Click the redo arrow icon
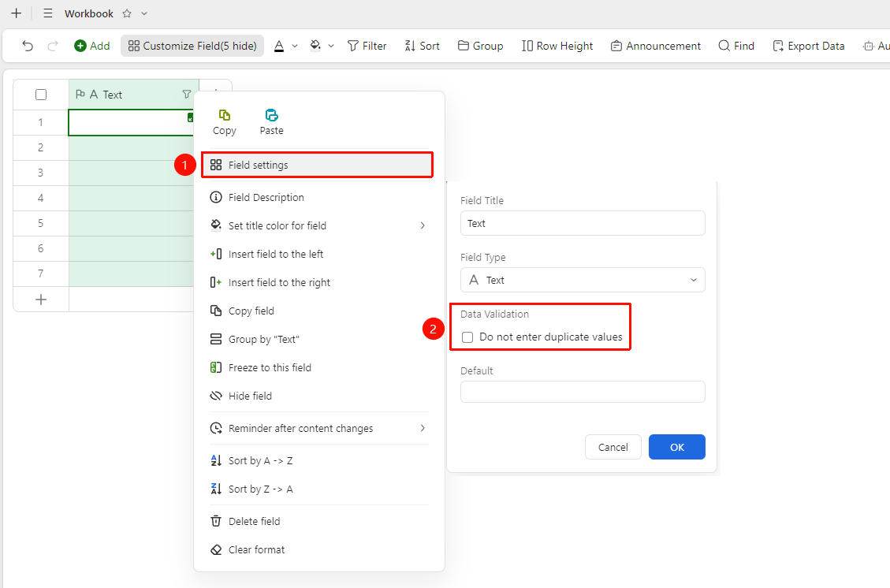This screenshot has width=890, height=588. click(x=53, y=46)
